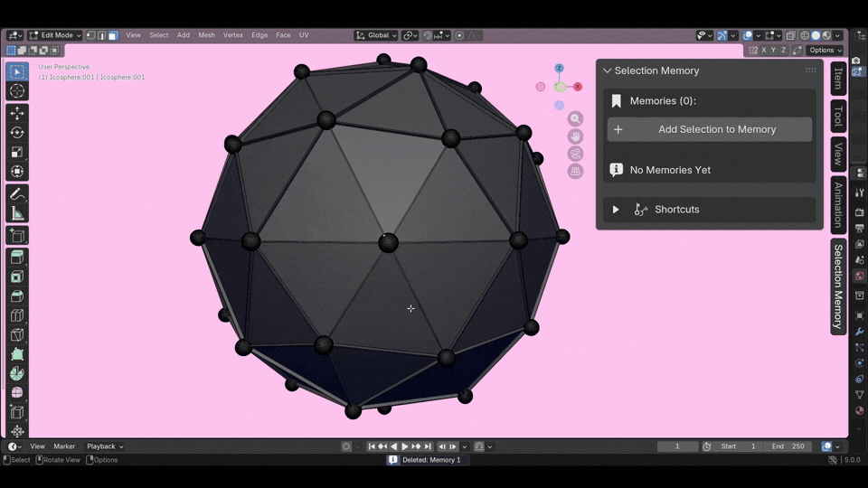Screen dimensions: 868x488
Task: Toggle show gizmo button
Action: coord(722,35)
